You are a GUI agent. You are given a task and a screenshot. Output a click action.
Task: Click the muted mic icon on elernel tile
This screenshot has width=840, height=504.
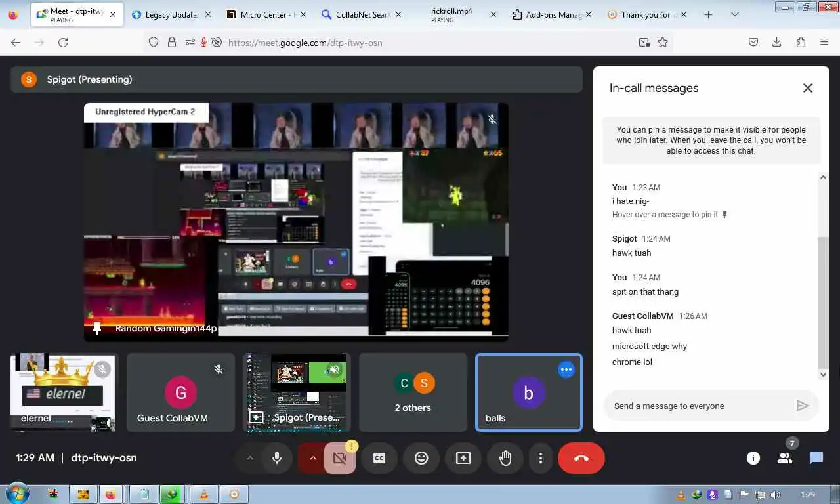tap(102, 369)
